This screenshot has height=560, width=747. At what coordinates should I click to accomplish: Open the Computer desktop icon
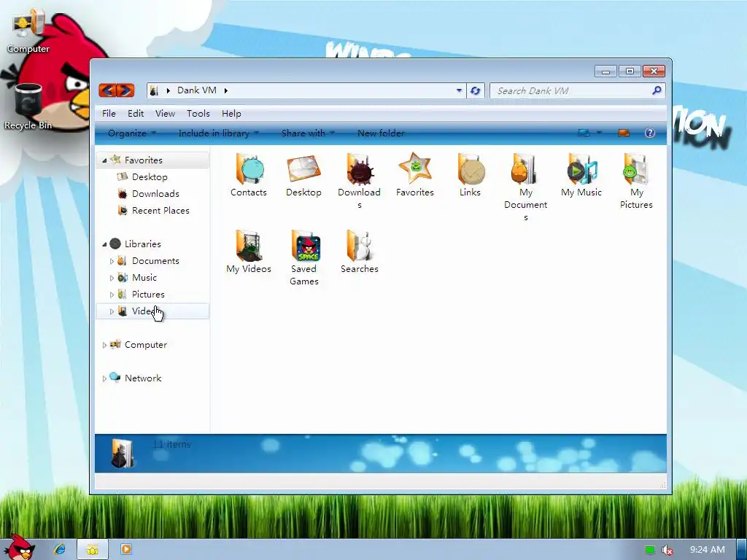(x=28, y=31)
